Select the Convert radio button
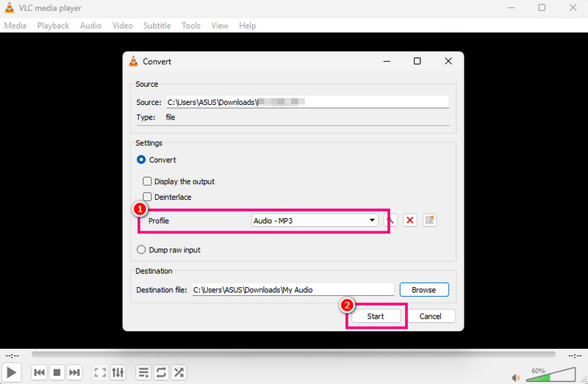The width and height of the screenshot is (588, 384). (141, 159)
